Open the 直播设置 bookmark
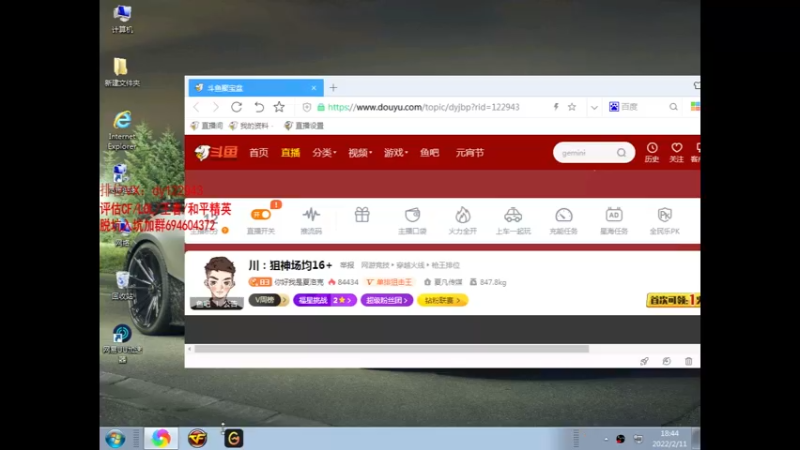Screen dimensions: 800x450 [304, 126]
